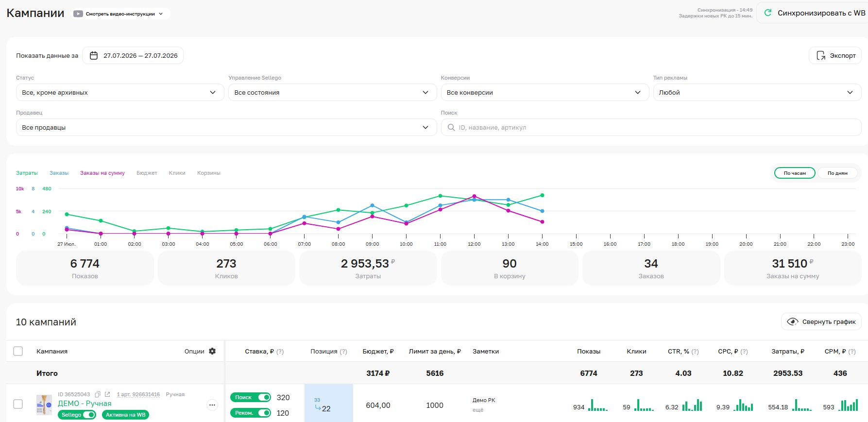Click the search field for ID, название, артикул

coord(651,127)
